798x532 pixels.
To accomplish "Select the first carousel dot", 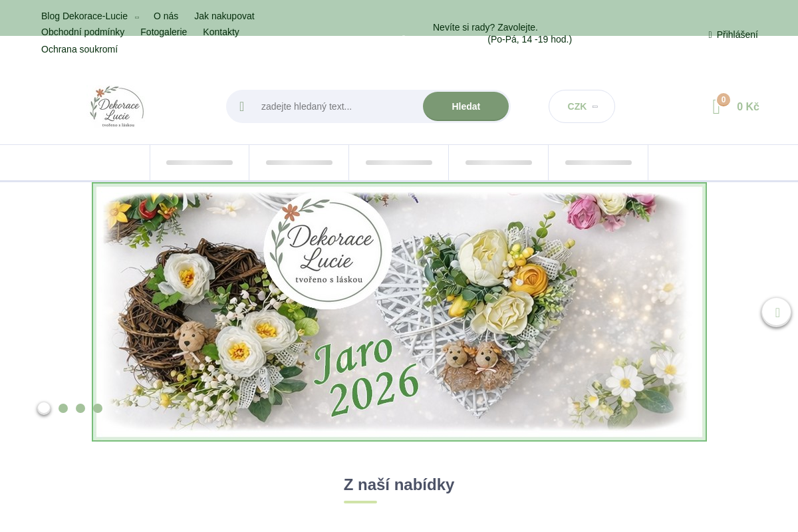I will 44,408.
